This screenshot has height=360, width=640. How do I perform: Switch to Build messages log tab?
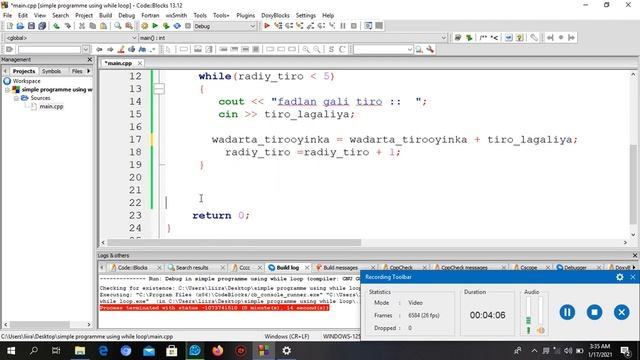[340, 267]
